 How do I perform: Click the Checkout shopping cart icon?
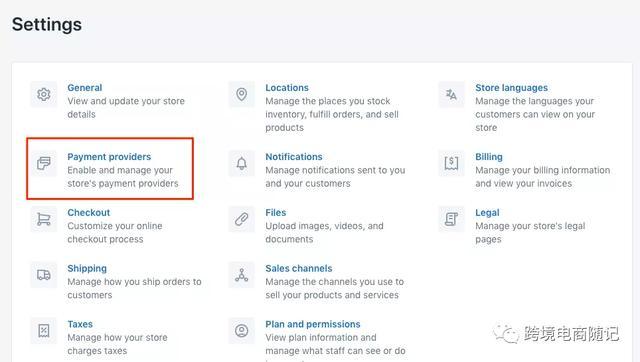tap(44, 219)
